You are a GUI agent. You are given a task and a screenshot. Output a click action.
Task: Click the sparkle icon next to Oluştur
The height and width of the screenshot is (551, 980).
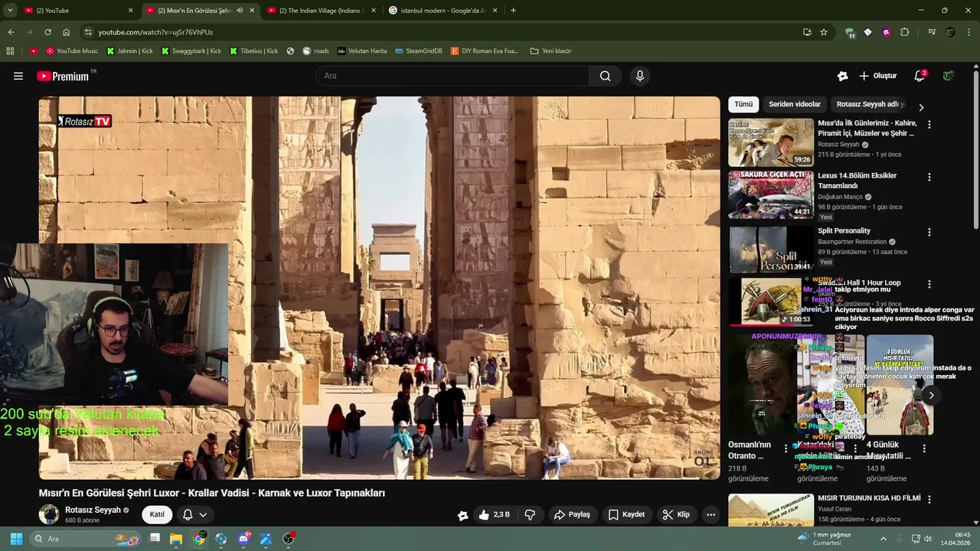[x=843, y=76]
